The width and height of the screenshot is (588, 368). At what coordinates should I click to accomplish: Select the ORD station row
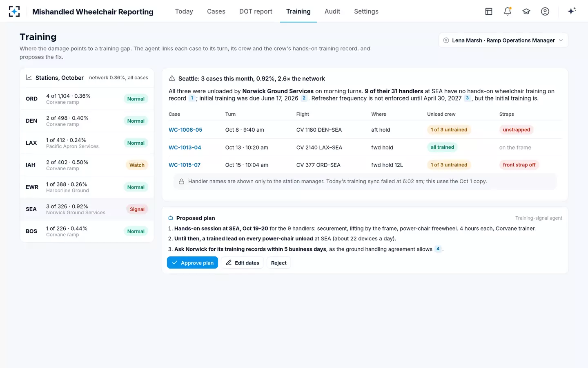tap(87, 99)
